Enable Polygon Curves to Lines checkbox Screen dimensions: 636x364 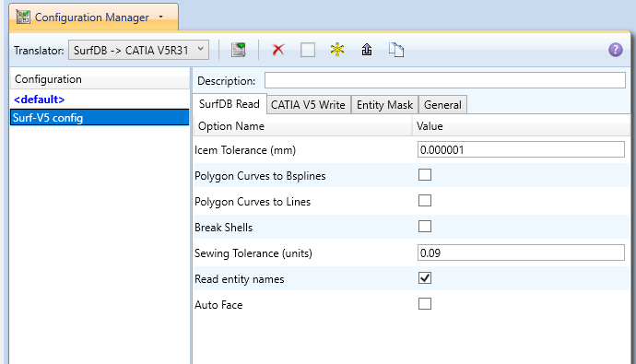[x=425, y=201]
